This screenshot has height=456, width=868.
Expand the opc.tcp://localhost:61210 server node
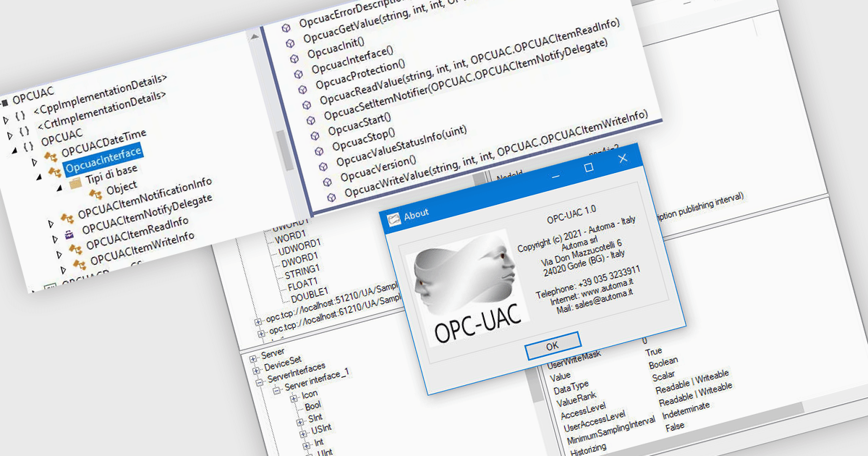[260, 333]
